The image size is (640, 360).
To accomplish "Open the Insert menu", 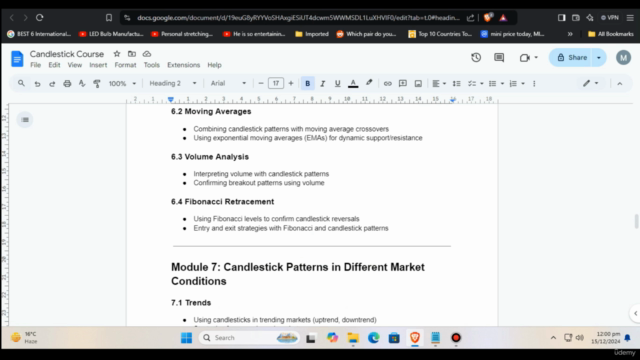I will (98, 65).
